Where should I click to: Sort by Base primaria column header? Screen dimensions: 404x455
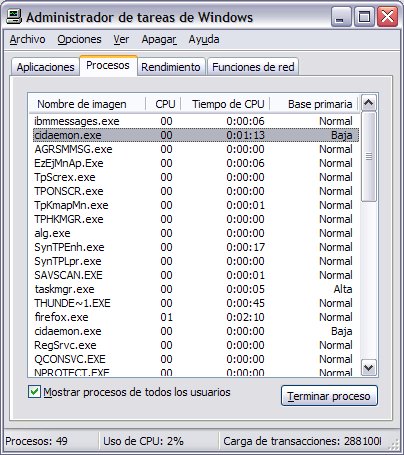point(314,104)
